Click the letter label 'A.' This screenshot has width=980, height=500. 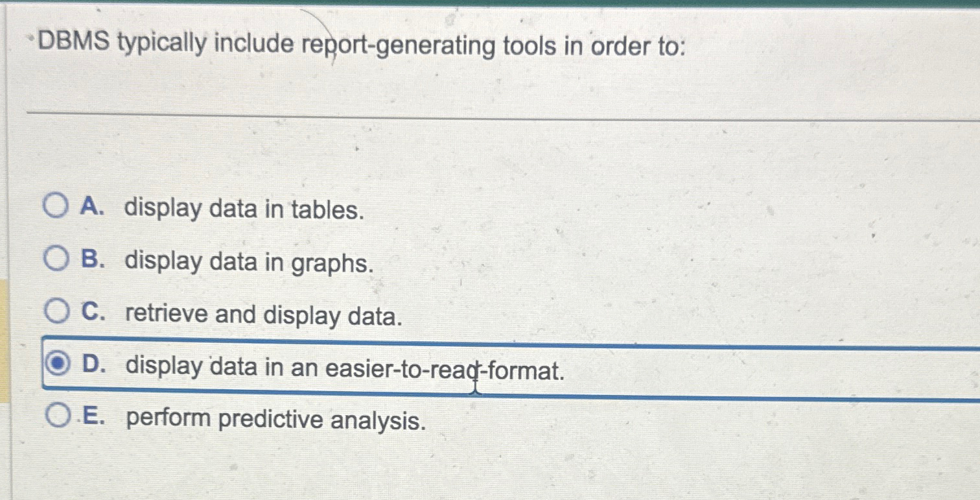pyautogui.click(x=91, y=208)
